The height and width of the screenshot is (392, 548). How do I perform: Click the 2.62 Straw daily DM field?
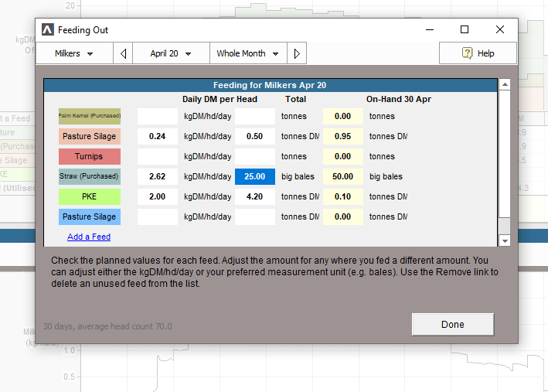pos(158,176)
